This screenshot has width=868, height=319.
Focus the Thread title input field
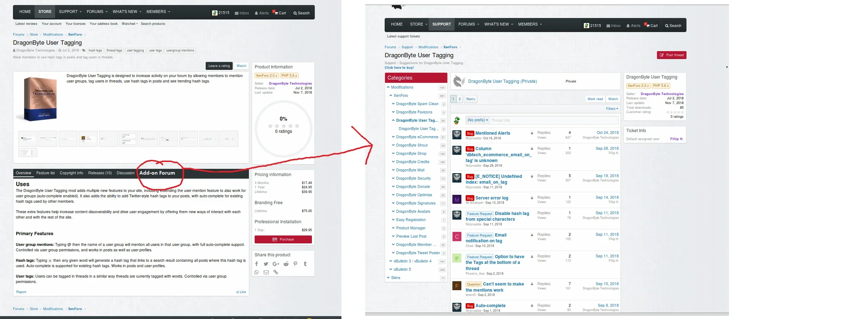pyautogui.click(x=554, y=120)
